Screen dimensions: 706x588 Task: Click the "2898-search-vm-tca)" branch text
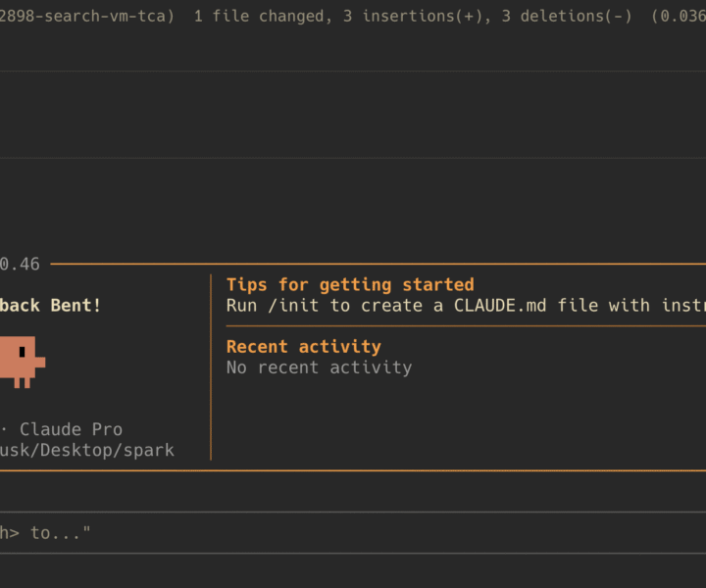click(87, 17)
